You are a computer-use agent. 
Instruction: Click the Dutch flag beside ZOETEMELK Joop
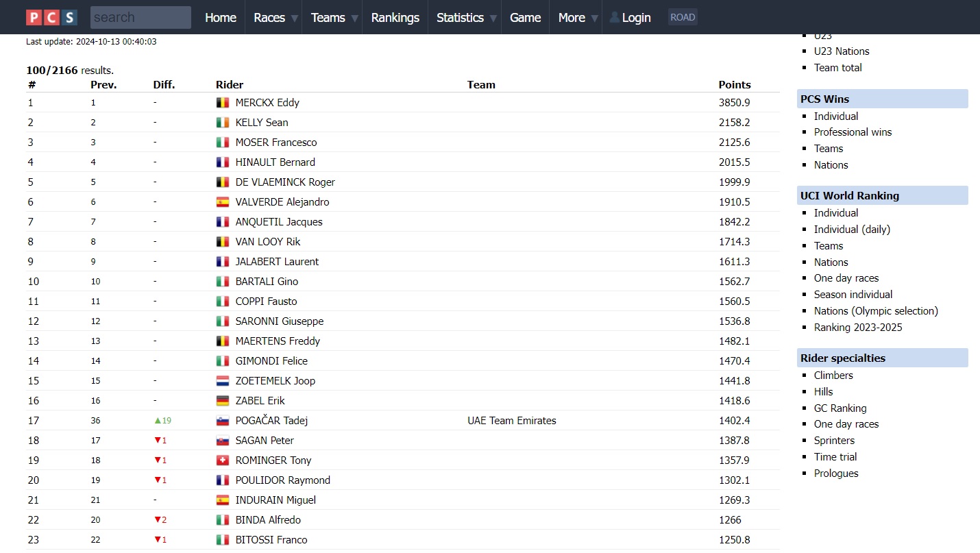223,381
